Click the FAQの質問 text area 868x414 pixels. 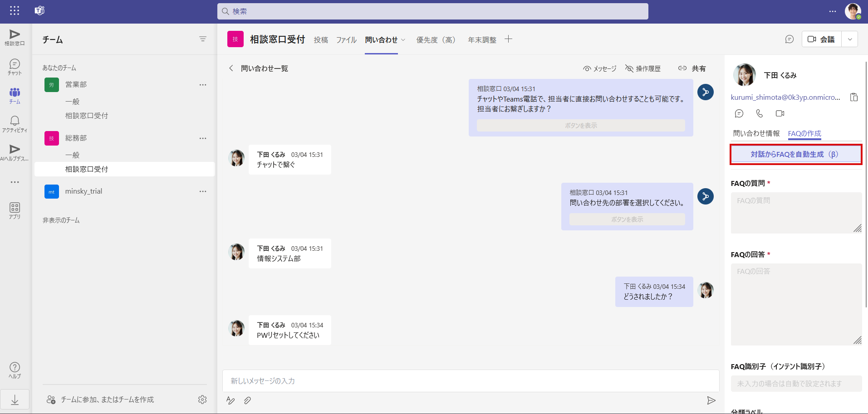[796, 213]
